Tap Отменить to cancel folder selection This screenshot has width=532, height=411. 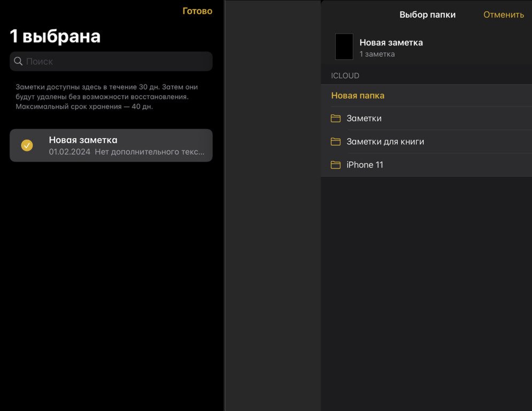pyautogui.click(x=504, y=14)
